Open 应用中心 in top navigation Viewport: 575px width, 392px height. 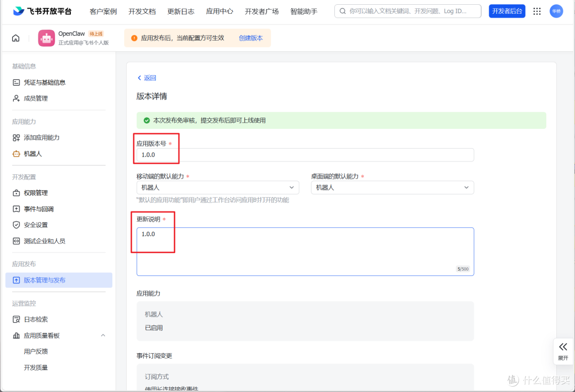coord(219,11)
